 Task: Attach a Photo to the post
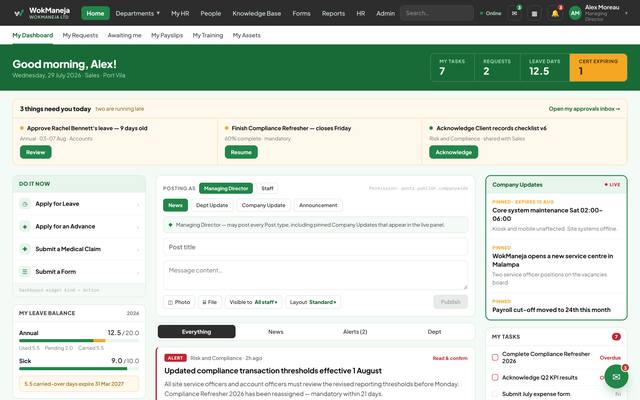pos(179,302)
